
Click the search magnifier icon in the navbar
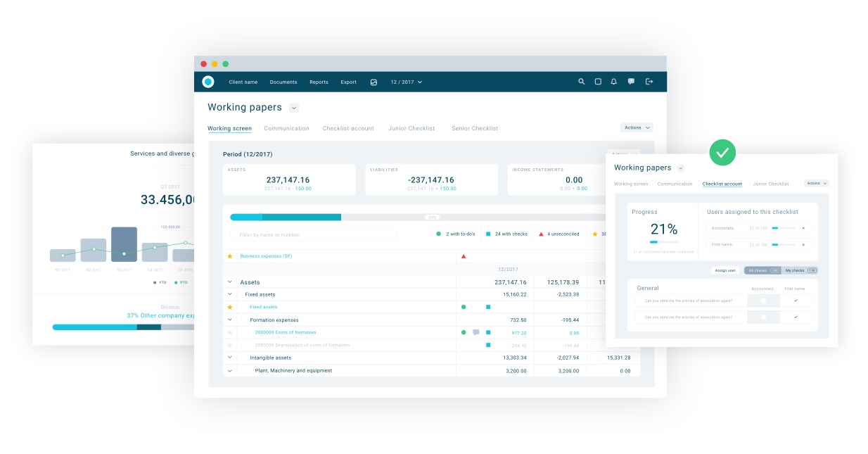582,82
